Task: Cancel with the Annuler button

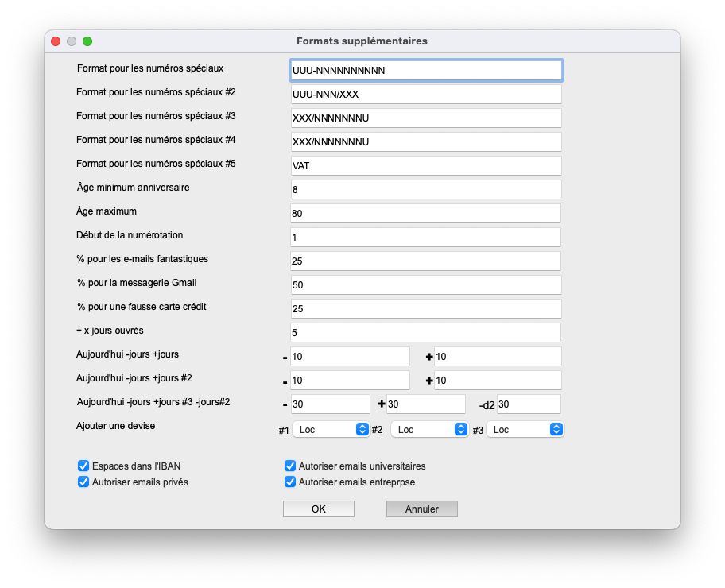Action: [x=421, y=509]
